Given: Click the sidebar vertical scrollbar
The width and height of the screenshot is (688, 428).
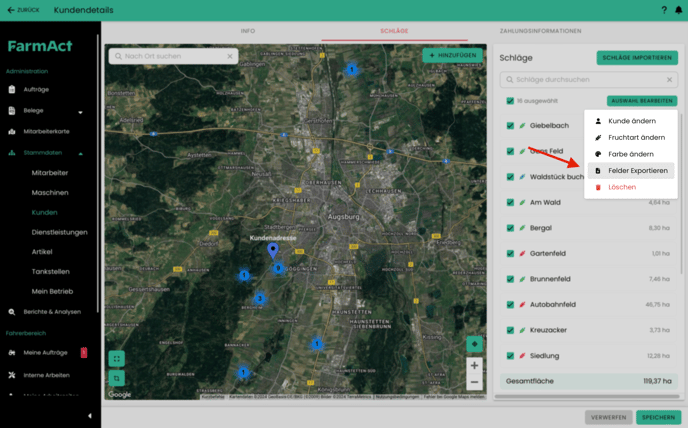Looking at the screenshot, I should 97,173.
